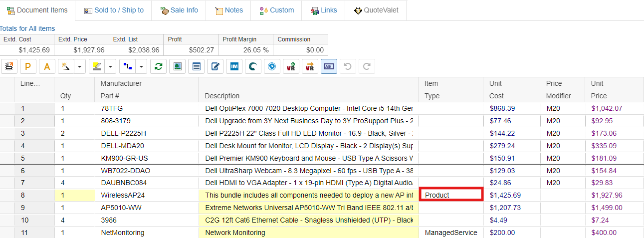
Task: Open the QuoteValet tab
Action: 376,10
